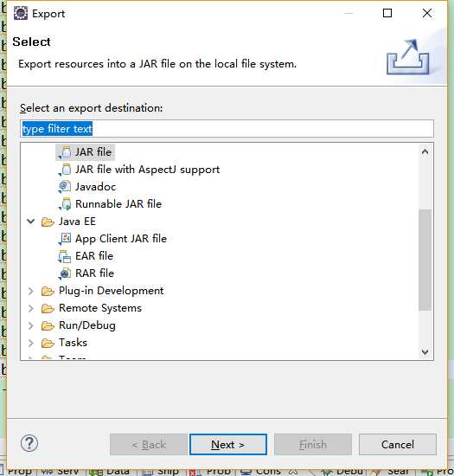Select the Javadoc export icon
The height and width of the screenshot is (476, 454).
click(65, 187)
